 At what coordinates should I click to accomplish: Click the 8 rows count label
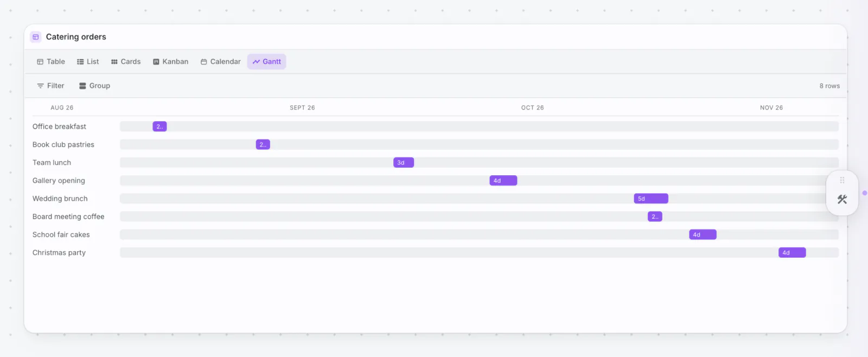(x=829, y=86)
